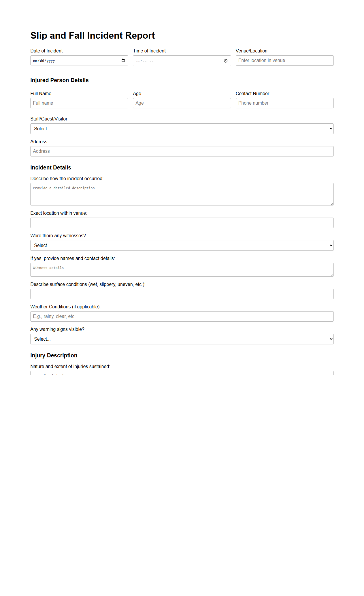Select the exact location within venue field
The image size is (364, 596).
tap(182, 222)
